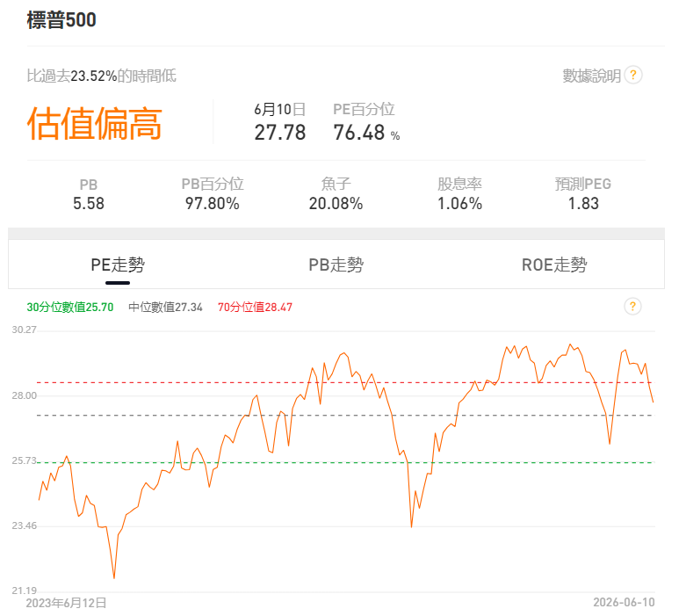Click the PB百分位 label
This screenshot has width=686, height=616.
213,184
